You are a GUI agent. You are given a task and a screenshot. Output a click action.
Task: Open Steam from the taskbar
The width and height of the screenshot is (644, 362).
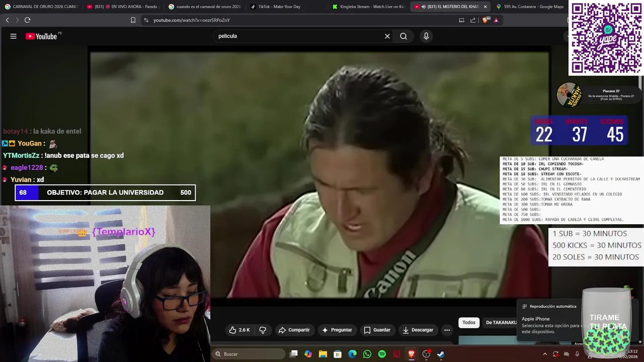(x=441, y=354)
